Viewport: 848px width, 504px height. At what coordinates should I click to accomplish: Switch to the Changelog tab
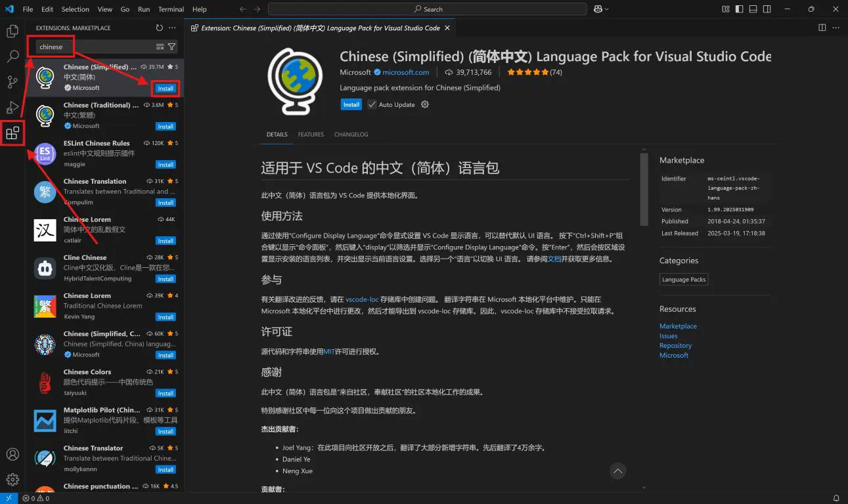point(351,135)
